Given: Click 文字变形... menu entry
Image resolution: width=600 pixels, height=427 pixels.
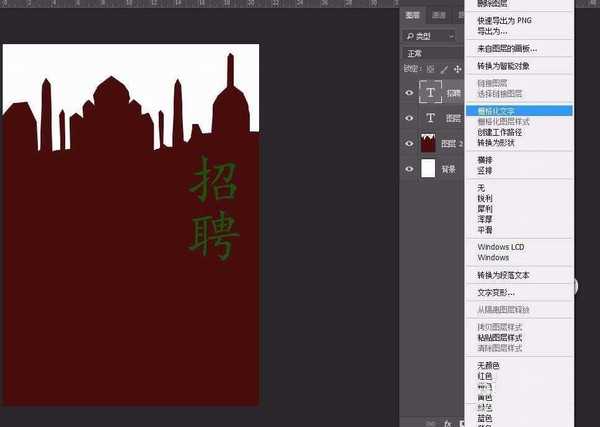Looking at the screenshot, I should pos(495,293).
